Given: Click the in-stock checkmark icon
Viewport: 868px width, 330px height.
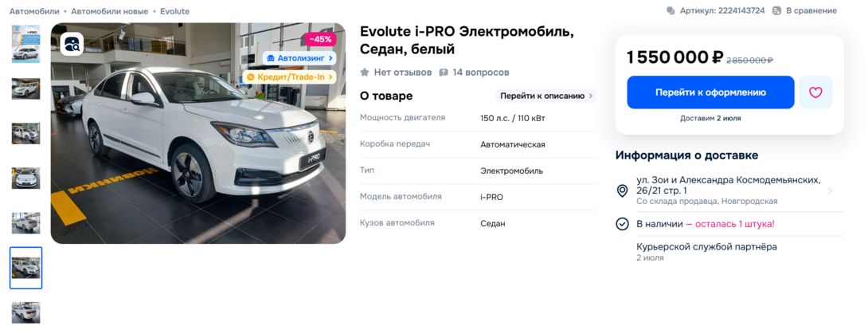Looking at the screenshot, I should tap(622, 224).
